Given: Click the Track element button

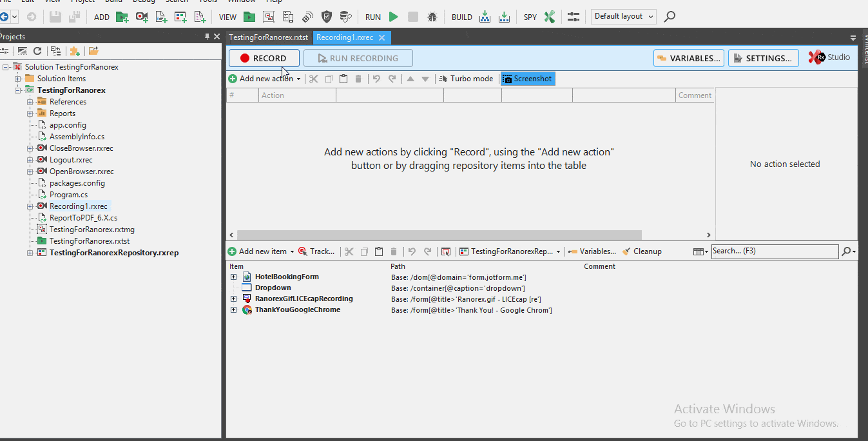Looking at the screenshot, I should [x=316, y=251].
